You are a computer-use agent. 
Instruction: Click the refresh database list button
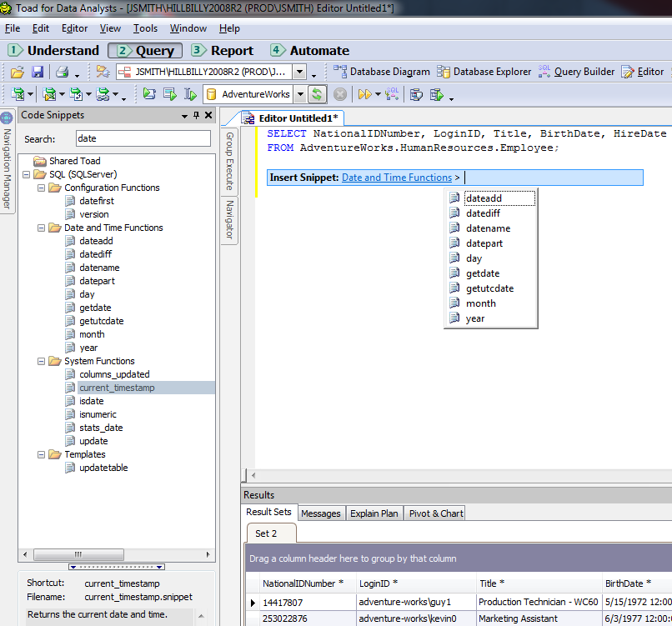click(x=317, y=94)
